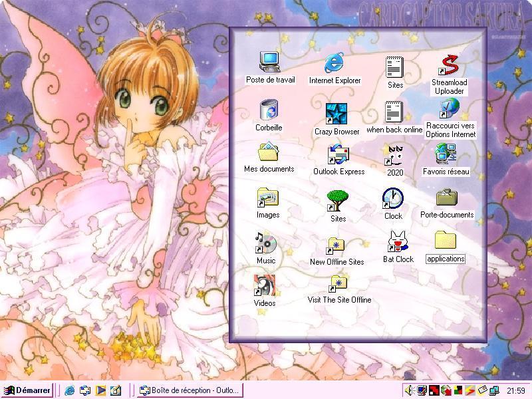Launch media player from quick launch bar
The image size is (532, 399).
click(100, 390)
